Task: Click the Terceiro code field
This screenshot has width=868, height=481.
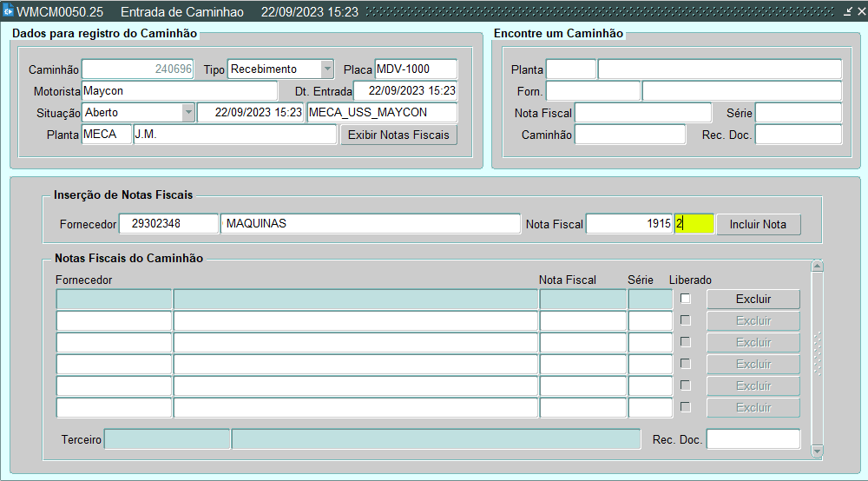Action: (168, 439)
